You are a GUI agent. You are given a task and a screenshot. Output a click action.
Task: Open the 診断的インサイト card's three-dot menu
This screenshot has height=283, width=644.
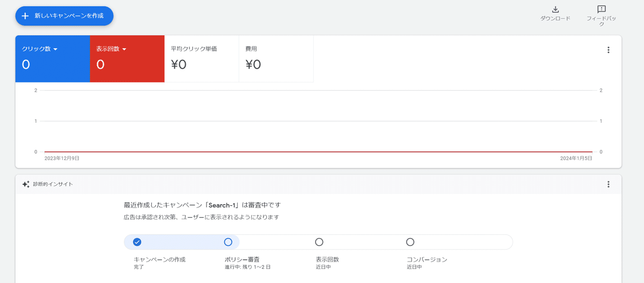[x=608, y=184]
